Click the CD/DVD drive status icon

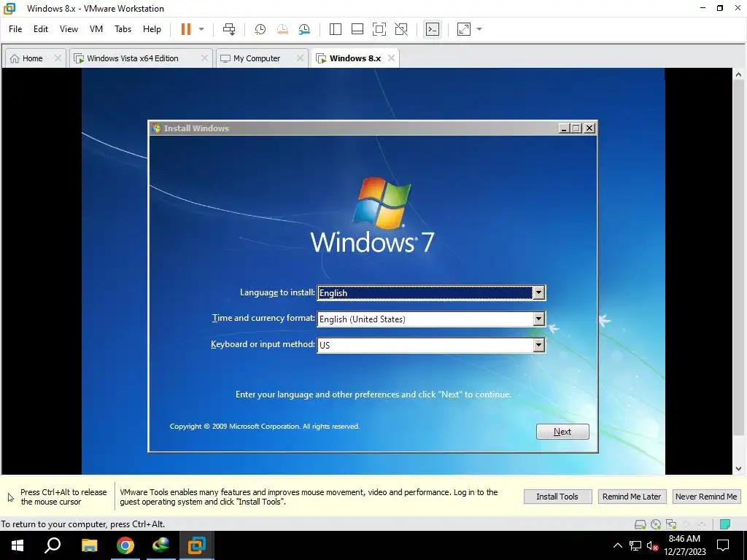[656, 524]
